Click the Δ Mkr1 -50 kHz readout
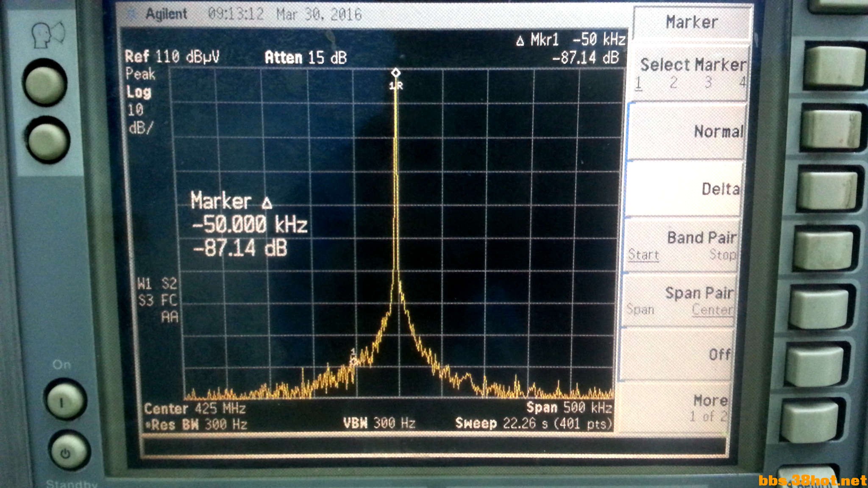The height and width of the screenshot is (488, 868). click(571, 39)
